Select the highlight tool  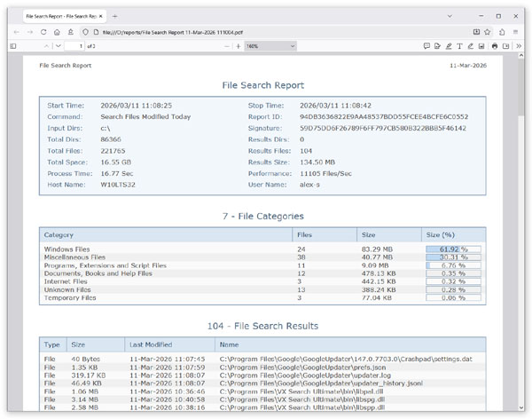(x=449, y=46)
